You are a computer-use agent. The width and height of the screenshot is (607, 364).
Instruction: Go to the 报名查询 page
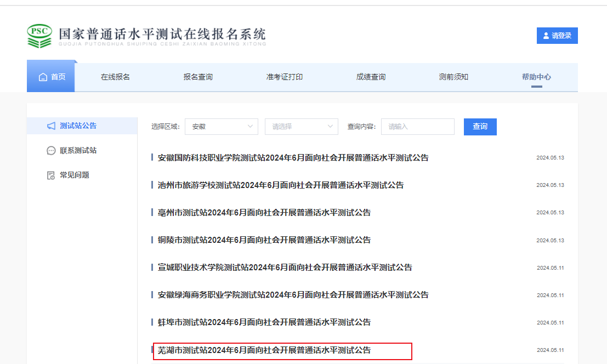pyautogui.click(x=198, y=77)
